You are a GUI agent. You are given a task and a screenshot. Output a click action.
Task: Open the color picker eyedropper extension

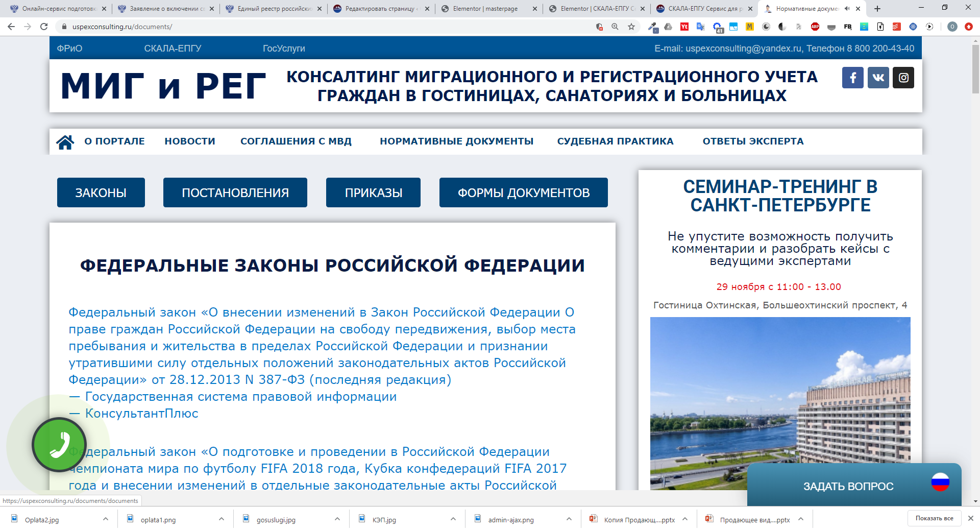click(653, 27)
